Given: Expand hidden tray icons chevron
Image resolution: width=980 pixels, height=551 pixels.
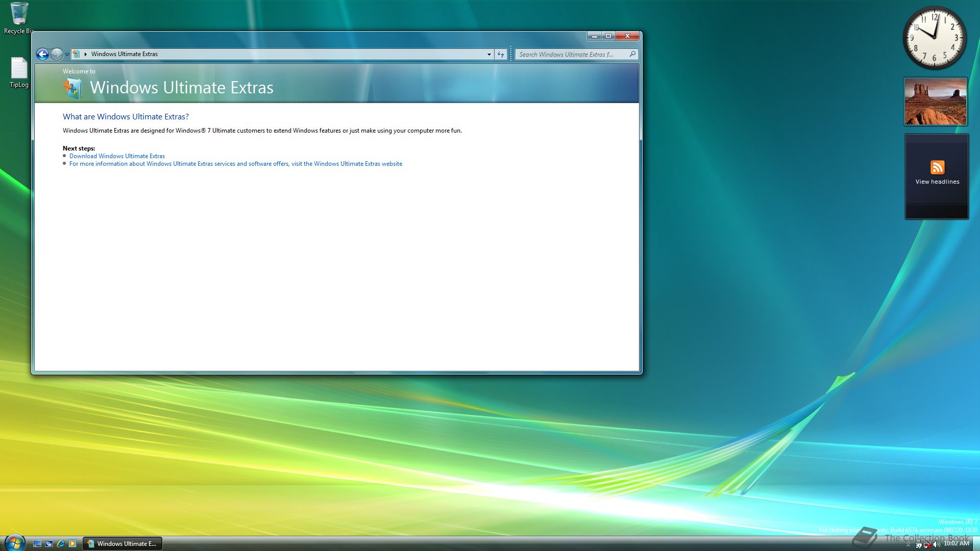Looking at the screenshot, I should [x=908, y=544].
